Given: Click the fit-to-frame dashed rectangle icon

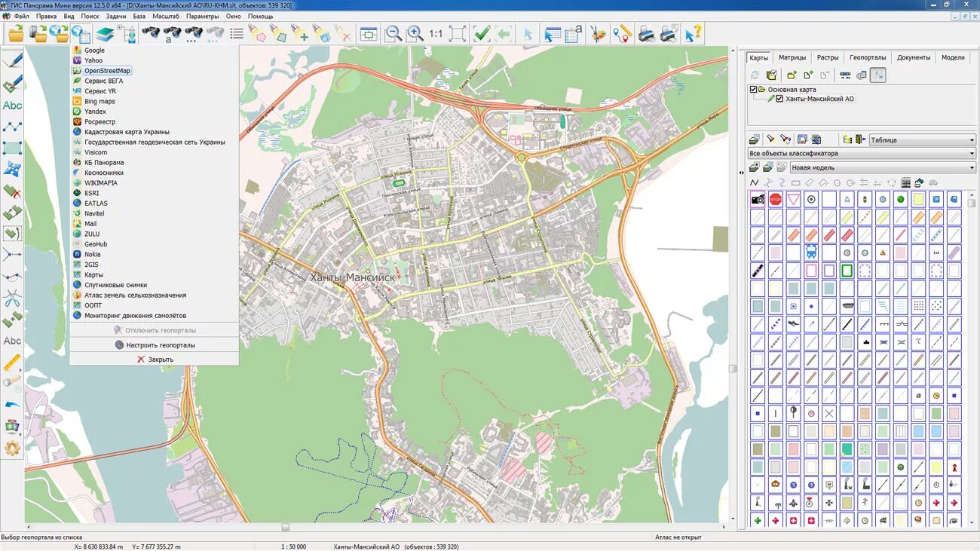Looking at the screenshot, I should tap(457, 33).
